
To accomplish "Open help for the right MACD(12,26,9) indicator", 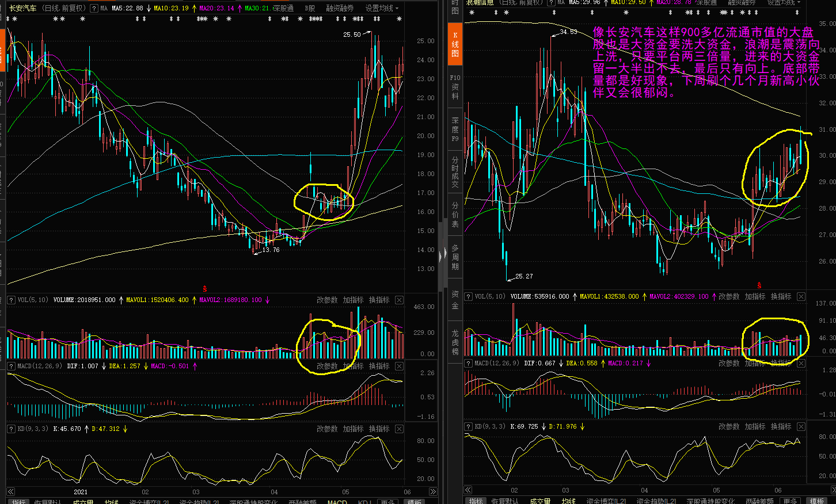I will pos(468,363).
